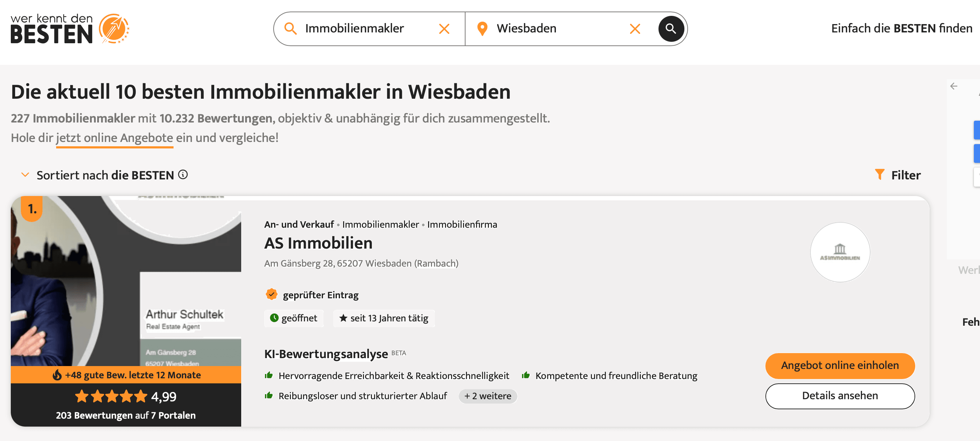Collapse the right panel using the back arrow
The image size is (980, 441).
pyautogui.click(x=954, y=86)
